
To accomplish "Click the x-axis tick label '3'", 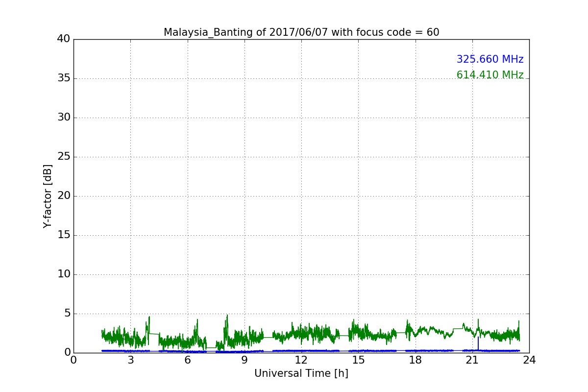I will tap(130, 360).
